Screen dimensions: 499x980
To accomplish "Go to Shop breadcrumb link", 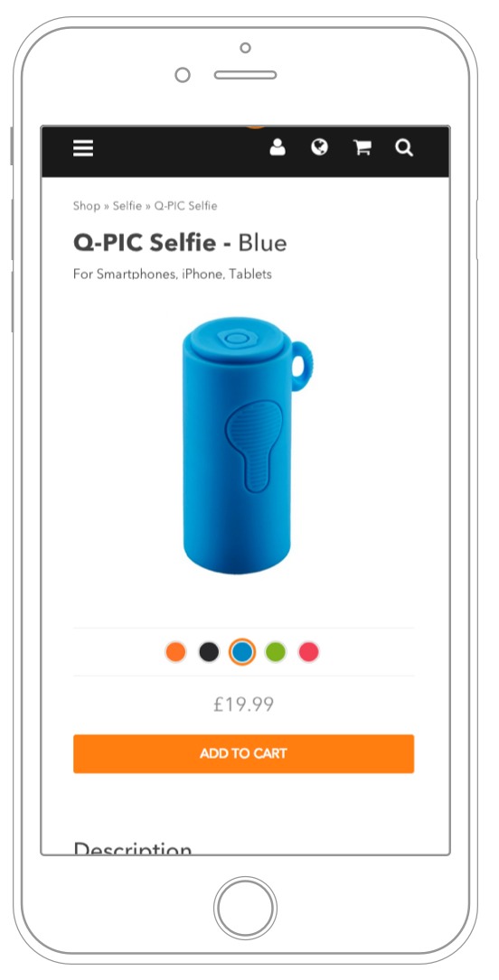I will [x=86, y=206].
